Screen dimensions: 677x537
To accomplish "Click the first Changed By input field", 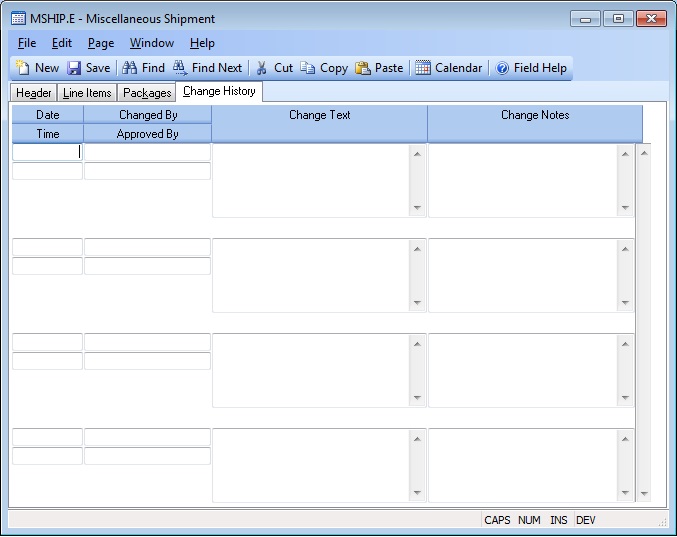I will tap(147, 153).
